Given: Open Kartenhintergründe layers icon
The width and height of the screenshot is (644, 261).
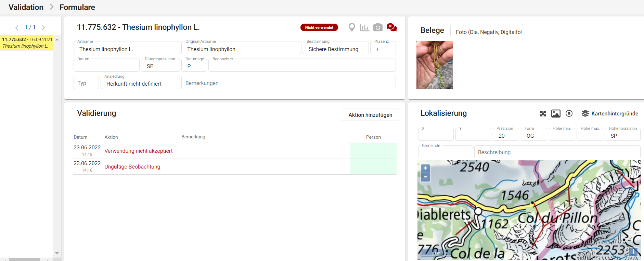Looking at the screenshot, I should pos(585,113).
